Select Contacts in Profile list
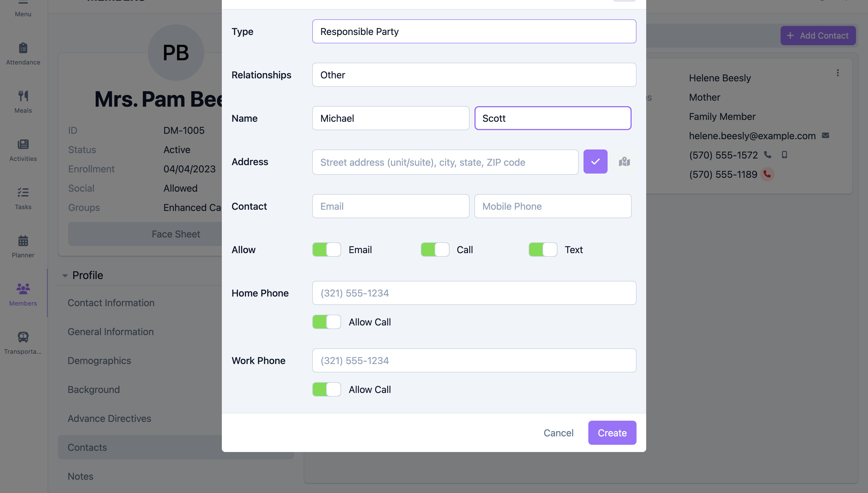Image resolution: width=868 pixels, height=493 pixels. click(176, 447)
